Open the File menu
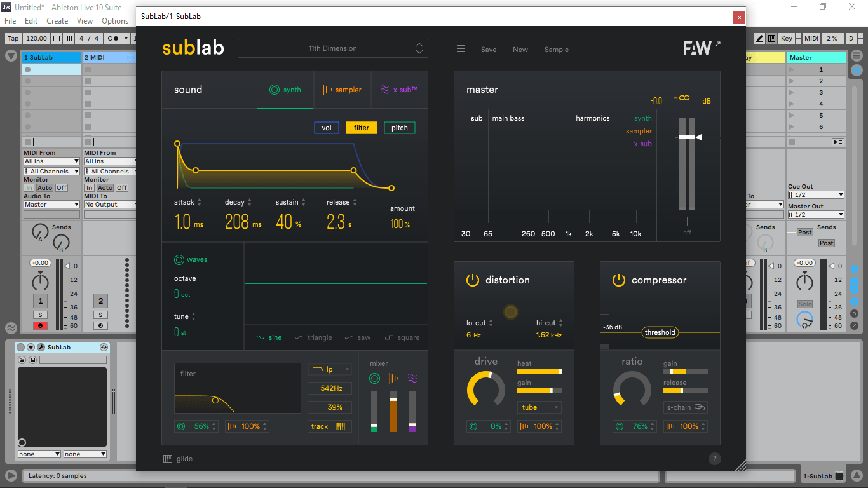This screenshot has height=488, width=868. click(x=10, y=21)
